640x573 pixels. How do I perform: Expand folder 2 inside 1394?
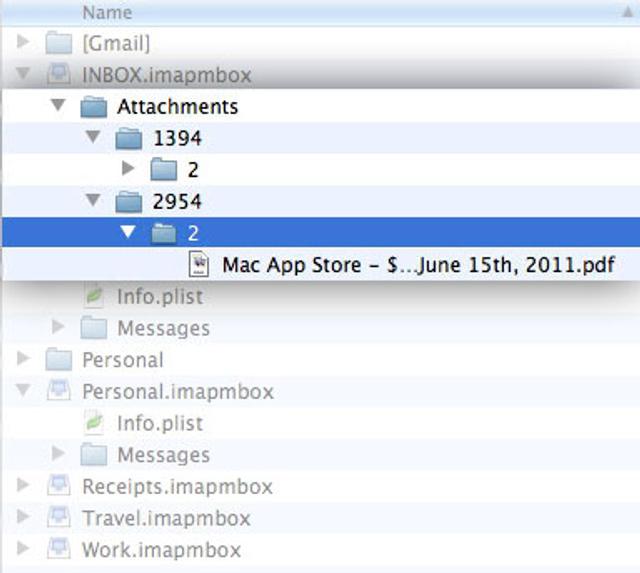click(128, 168)
